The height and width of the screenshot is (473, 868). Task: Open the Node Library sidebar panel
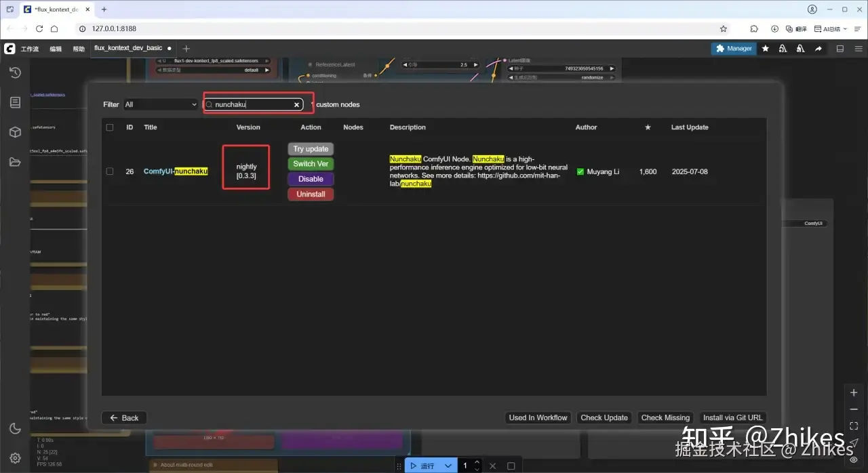click(x=15, y=102)
